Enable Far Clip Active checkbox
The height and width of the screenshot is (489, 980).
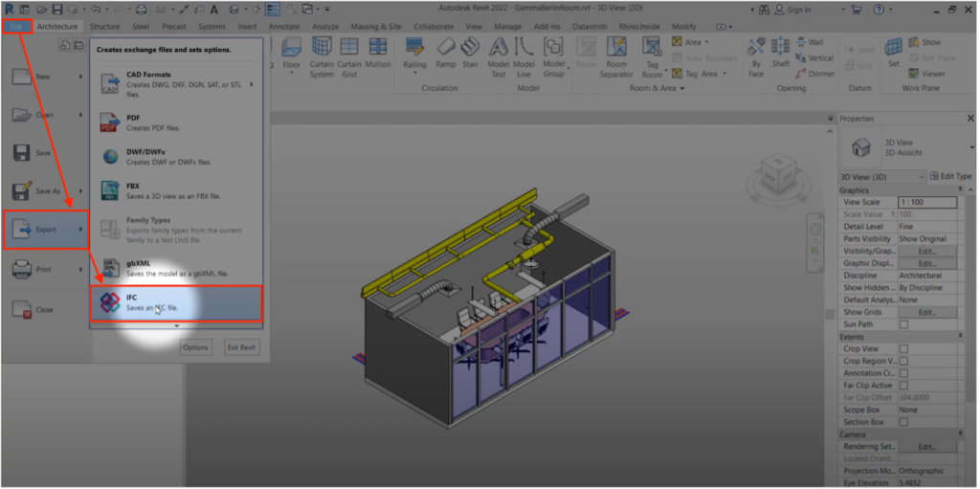coord(903,386)
